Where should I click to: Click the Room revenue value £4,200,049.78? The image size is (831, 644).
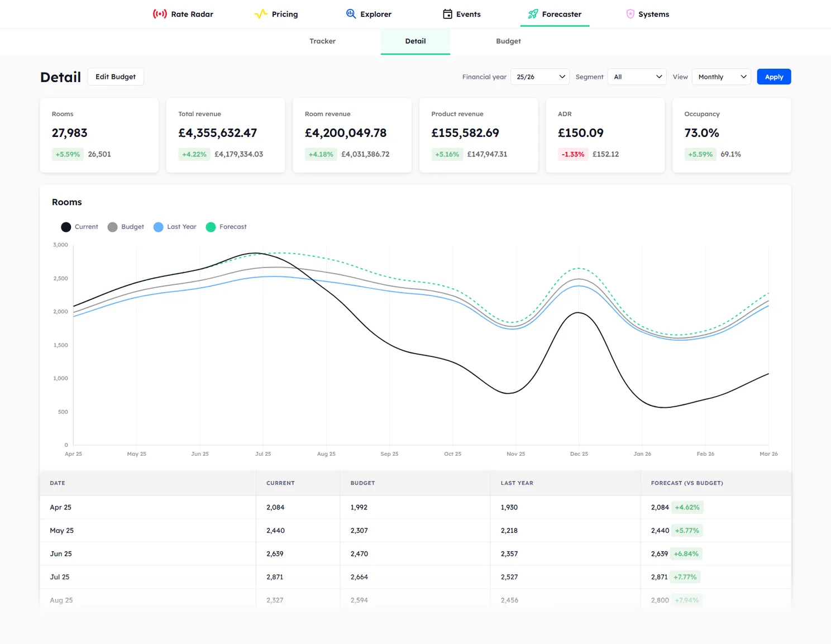[346, 133]
